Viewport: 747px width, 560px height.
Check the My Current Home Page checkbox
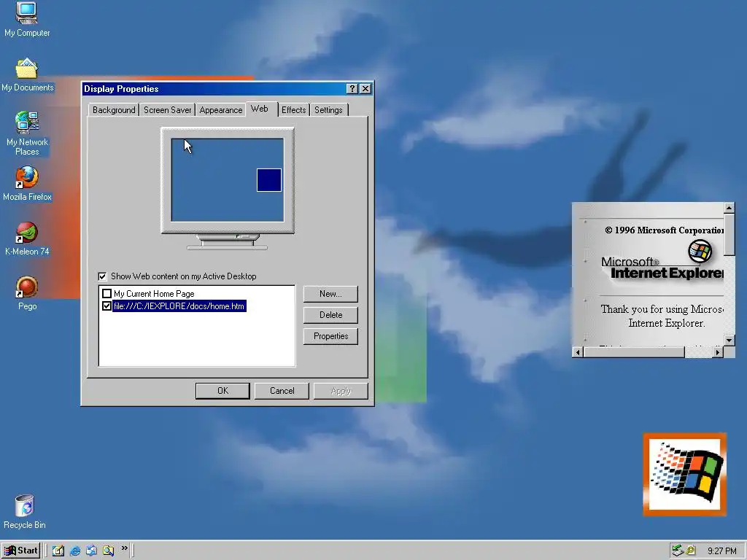(107, 294)
